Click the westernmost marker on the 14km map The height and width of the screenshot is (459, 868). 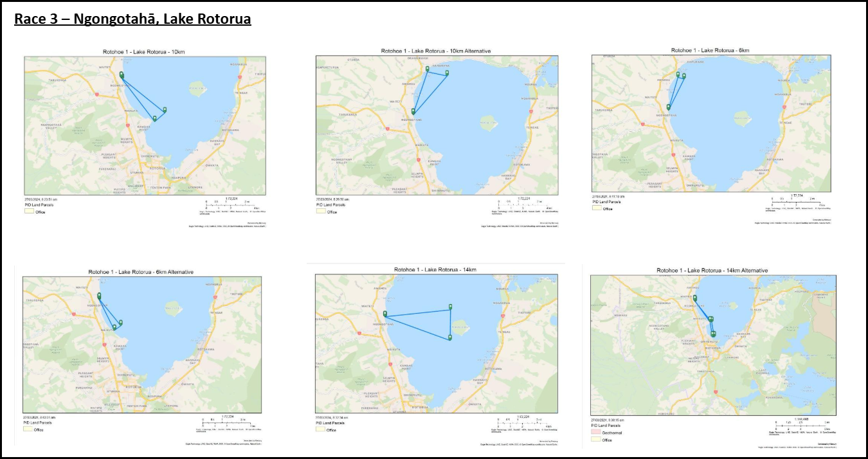[385, 314]
